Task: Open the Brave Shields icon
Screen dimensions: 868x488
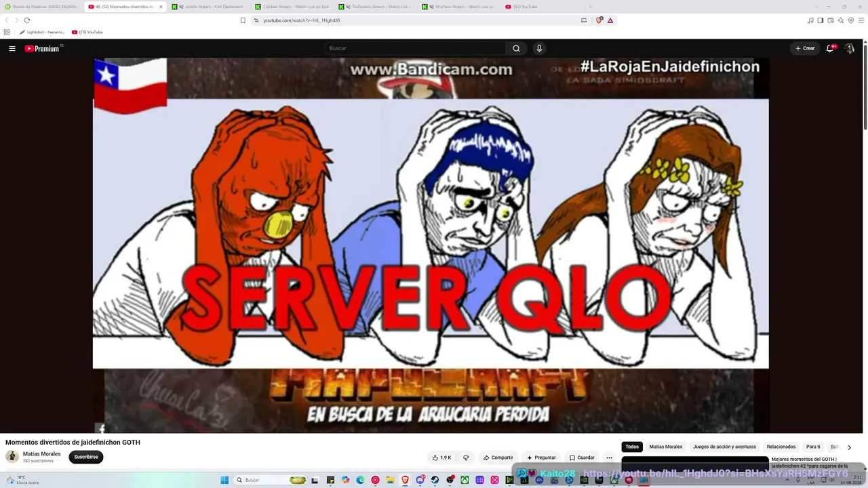Action: tap(599, 20)
